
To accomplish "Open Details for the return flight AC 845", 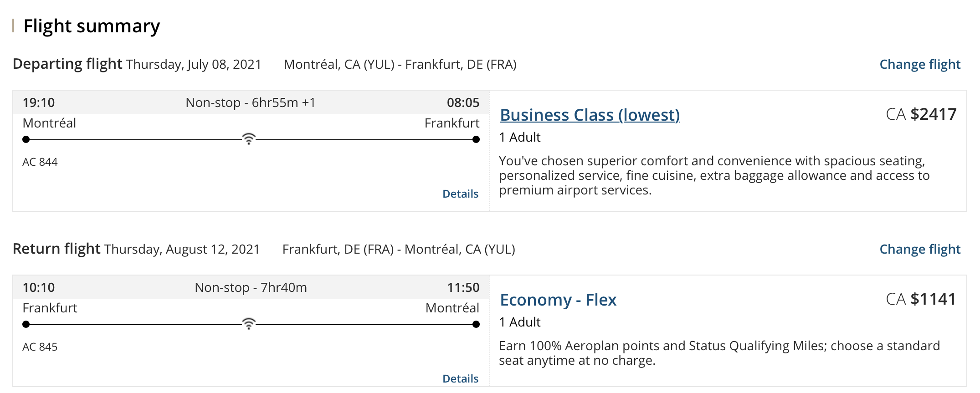I will point(460,379).
